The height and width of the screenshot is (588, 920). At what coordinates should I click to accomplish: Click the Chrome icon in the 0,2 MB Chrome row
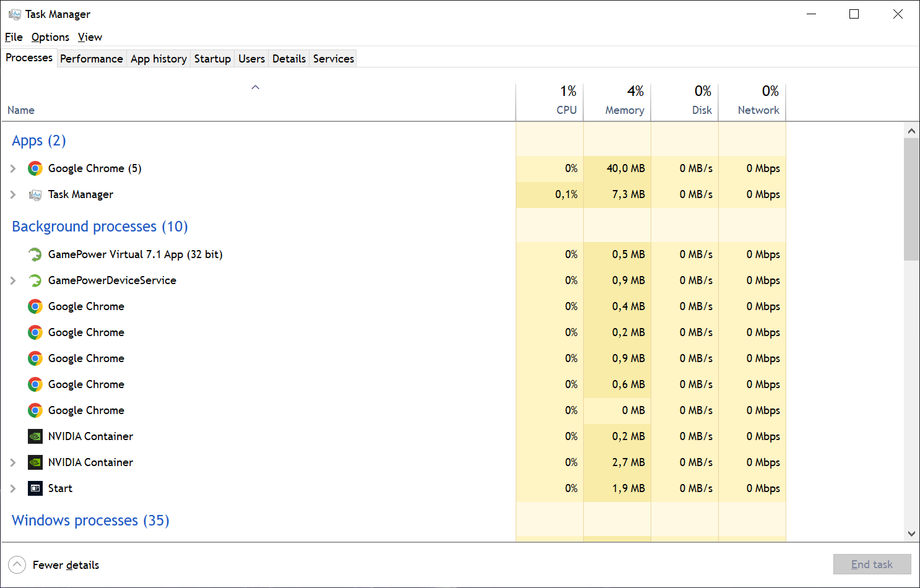pos(35,332)
